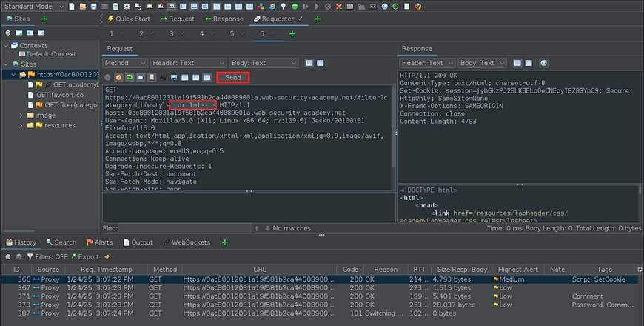644x326 pixels.
Task: Sort history by Highest Alert column
Action: click(518, 269)
